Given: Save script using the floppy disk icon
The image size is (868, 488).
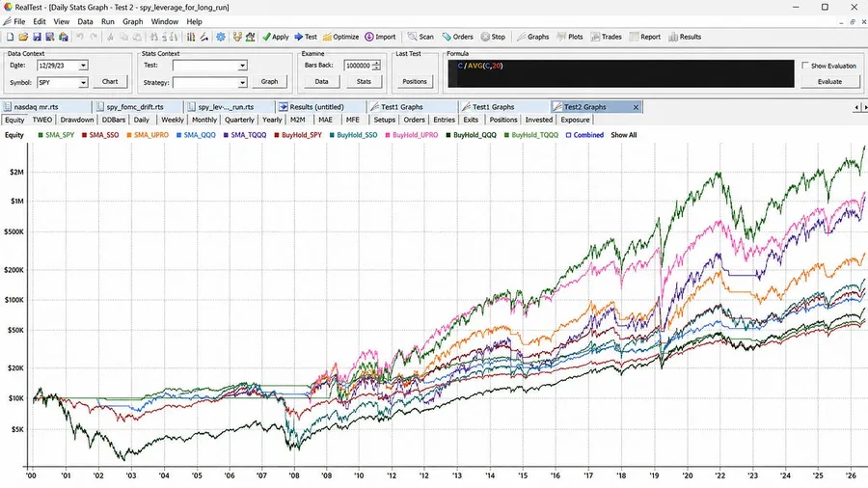Looking at the screenshot, I should click(x=37, y=37).
